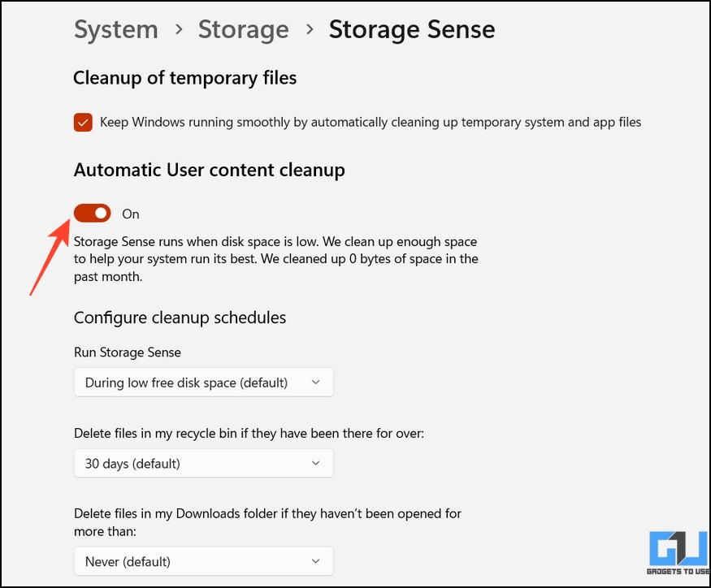
Task: Open Downloads folder Never dropdown
Action: pyautogui.click(x=204, y=561)
